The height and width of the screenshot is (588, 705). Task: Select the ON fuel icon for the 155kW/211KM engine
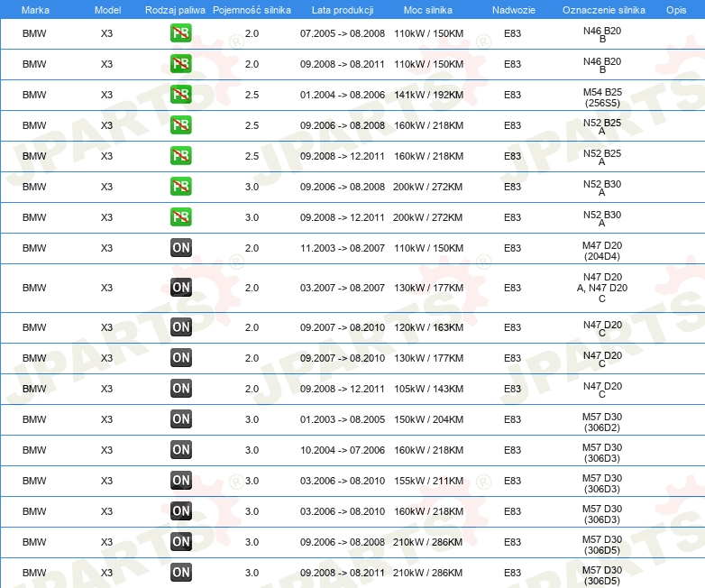click(181, 481)
